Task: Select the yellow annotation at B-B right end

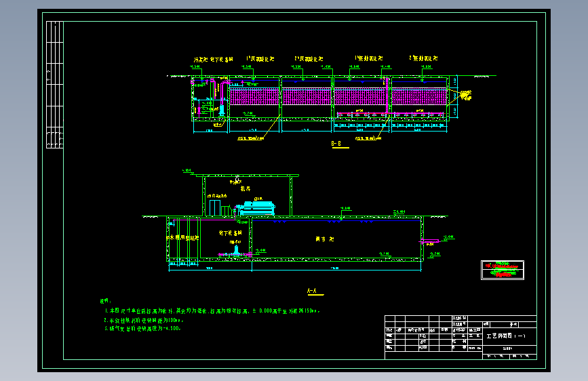Action: (466, 95)
